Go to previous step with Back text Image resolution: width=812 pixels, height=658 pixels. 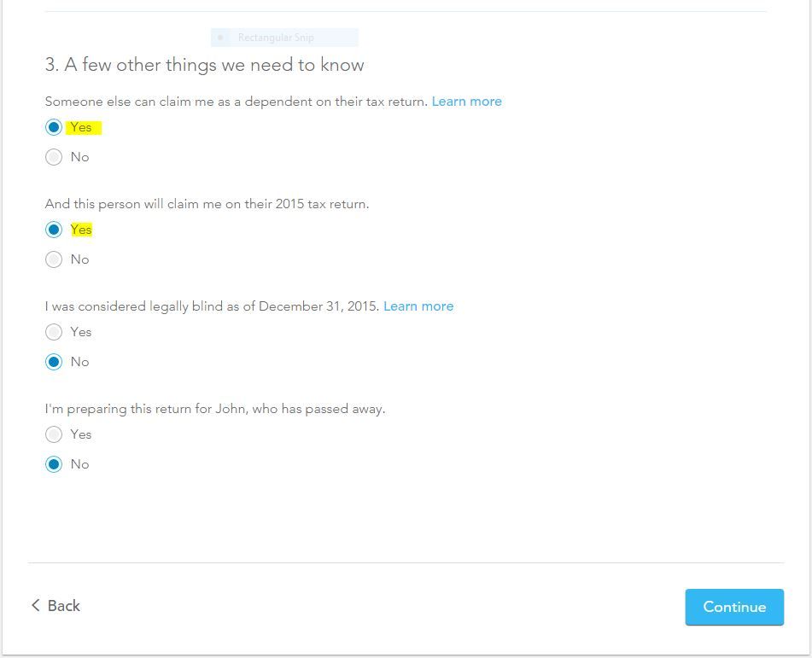pos(64,606)
